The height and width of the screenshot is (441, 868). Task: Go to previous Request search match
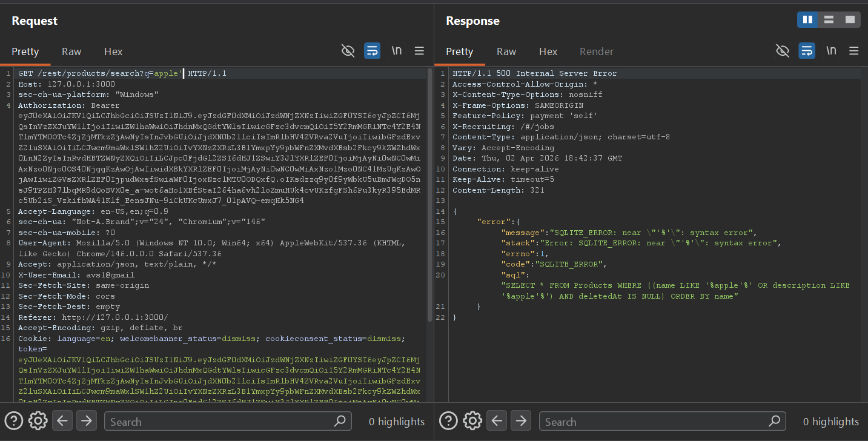click(x=63, y=420)
